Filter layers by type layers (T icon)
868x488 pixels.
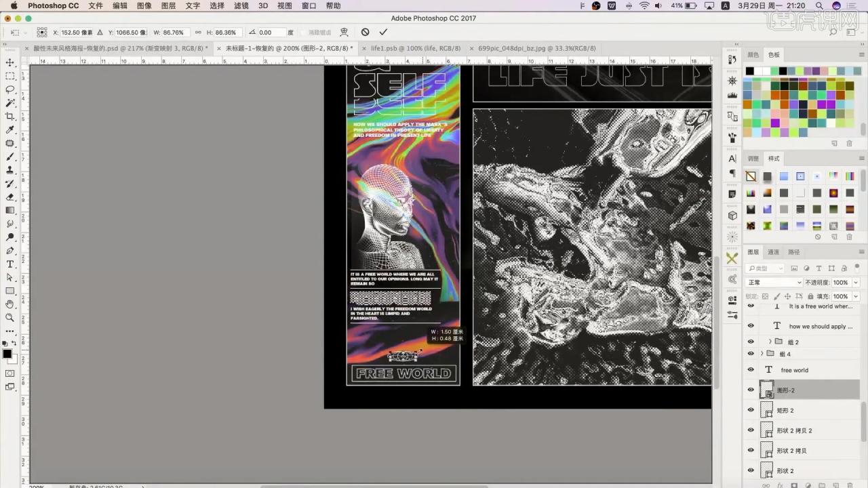(818, 268)
